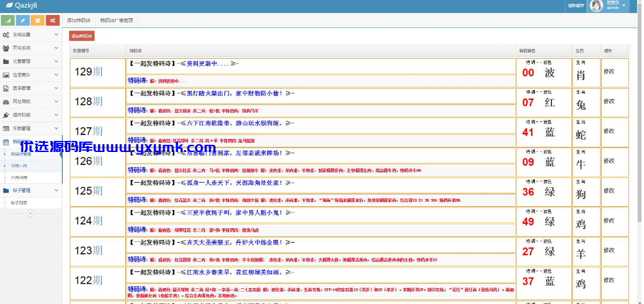Viewport: 644px width, 304px height.
Task: Click the red number 49 in 124期 row
Action: [x=528, y=222]
